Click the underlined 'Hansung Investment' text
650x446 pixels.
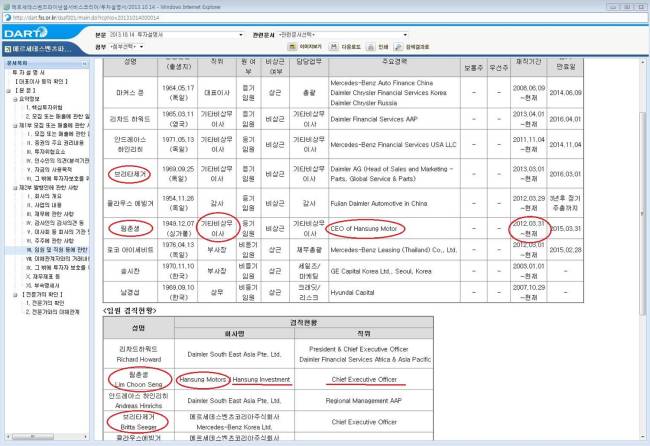click(262, 379)
